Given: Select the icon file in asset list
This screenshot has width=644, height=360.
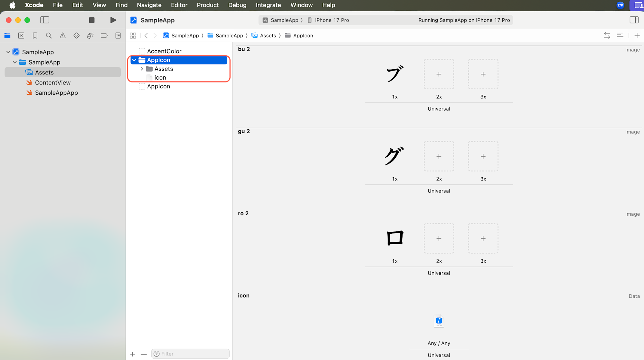Looking at the screenshot, I should pyautogui.click(x=160, y=77).
